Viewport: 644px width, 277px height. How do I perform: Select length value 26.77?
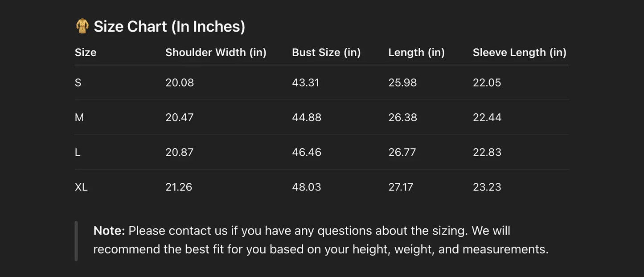click(x=402, y=152)
